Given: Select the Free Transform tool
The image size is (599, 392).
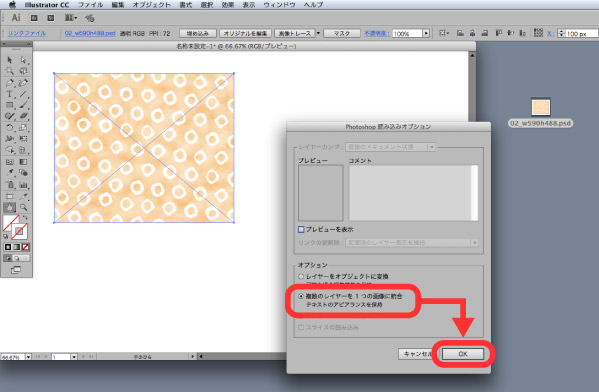Looking at the screenshot, I should click(23, 139).
